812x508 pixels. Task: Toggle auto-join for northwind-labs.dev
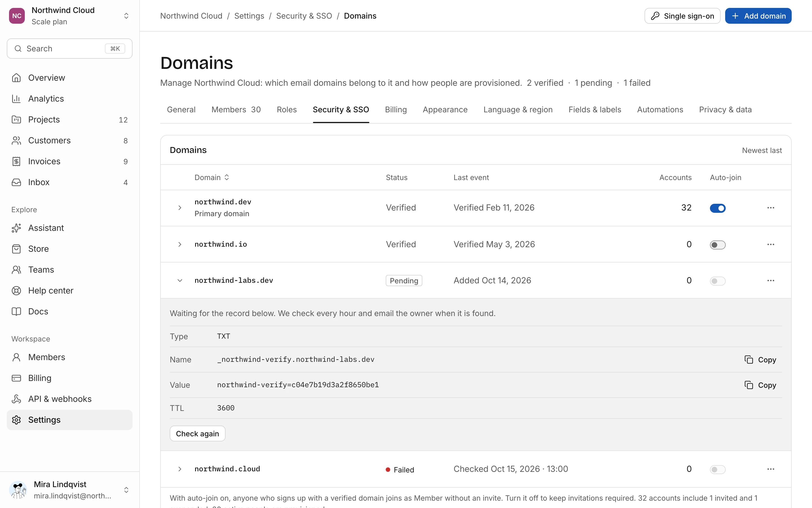tap(717, 281)
